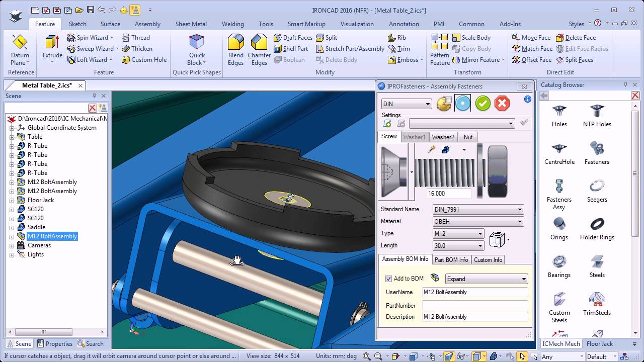Click the UserName input field

[475, 292]
